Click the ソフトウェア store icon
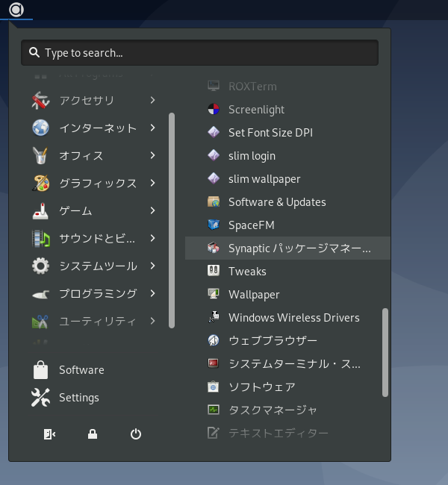This screenshot has height=485, width=448. click(214, 387)
